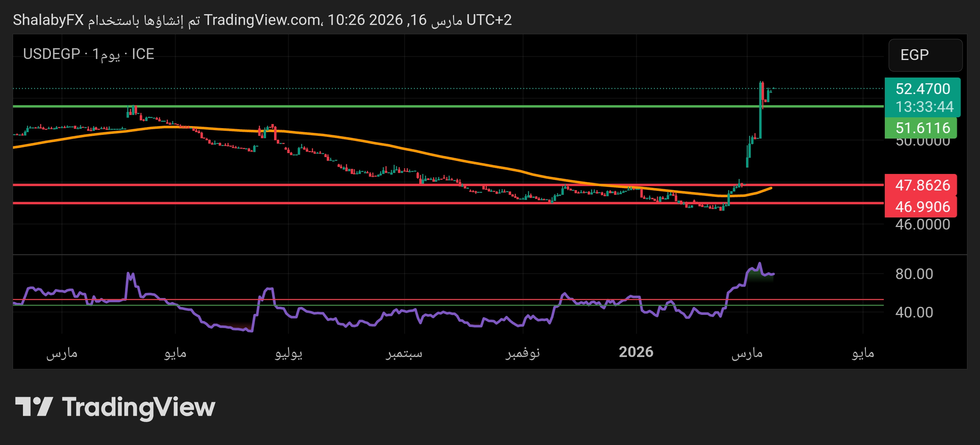
Task: Click the 2026 year time axis label
Action: pyautogui.click(x=636, y=352)
